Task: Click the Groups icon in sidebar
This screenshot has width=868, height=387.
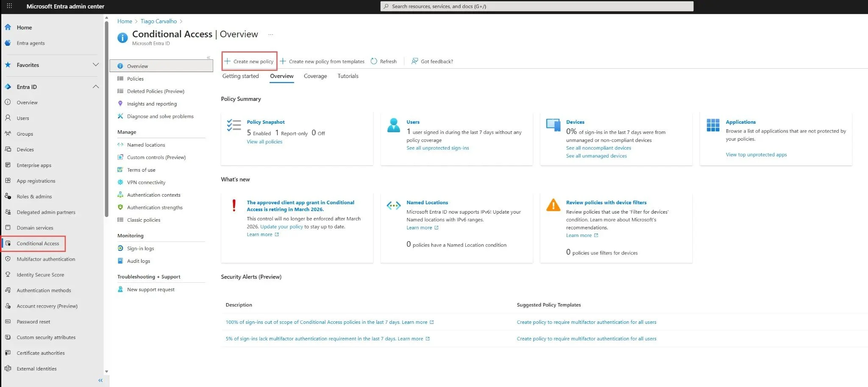Action: pos(8,134)
